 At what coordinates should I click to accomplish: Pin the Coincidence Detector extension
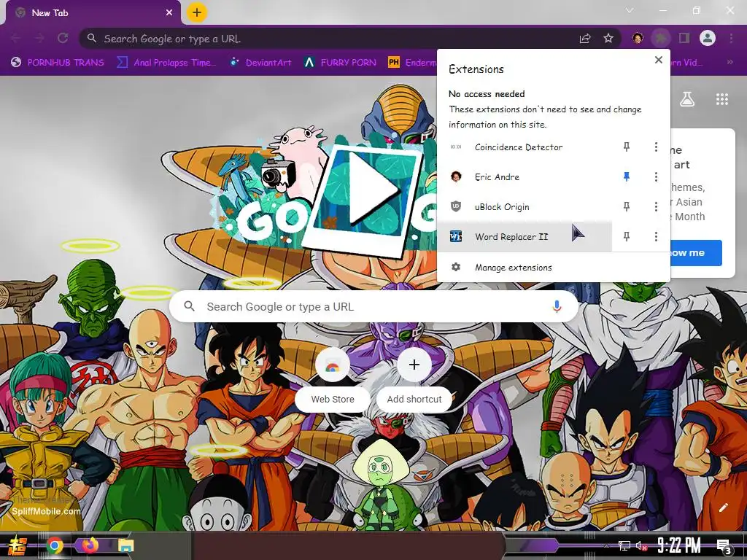tap(627, 147)
